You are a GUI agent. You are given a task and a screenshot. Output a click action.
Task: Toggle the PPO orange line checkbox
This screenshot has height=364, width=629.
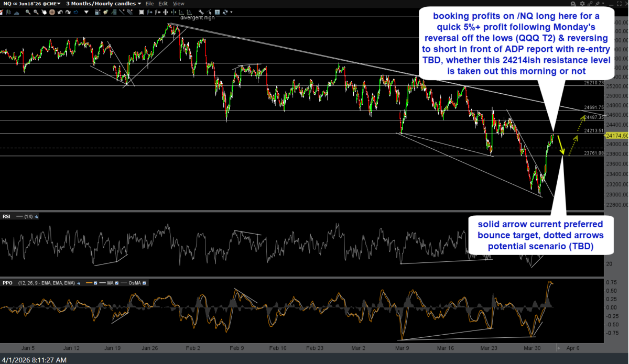pyautogui.click(x=95, y=283)
